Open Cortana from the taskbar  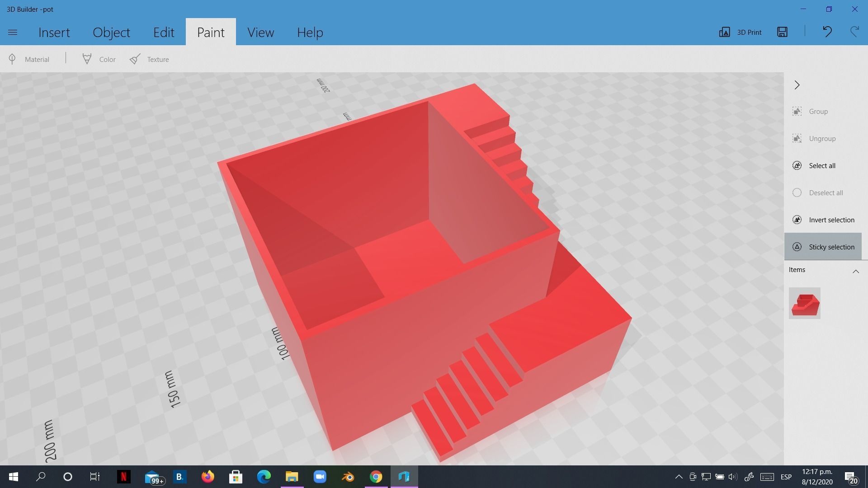(x=68, y=477)
